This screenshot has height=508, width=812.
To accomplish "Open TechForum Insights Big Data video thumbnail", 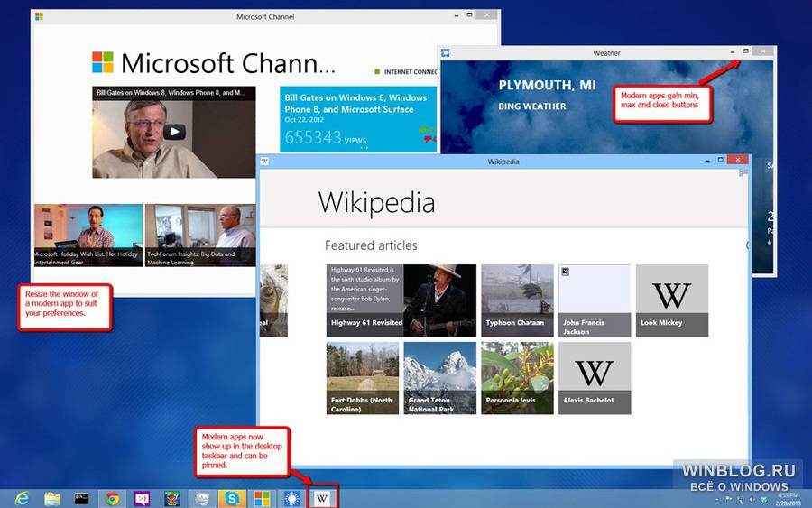I will 200,236.
